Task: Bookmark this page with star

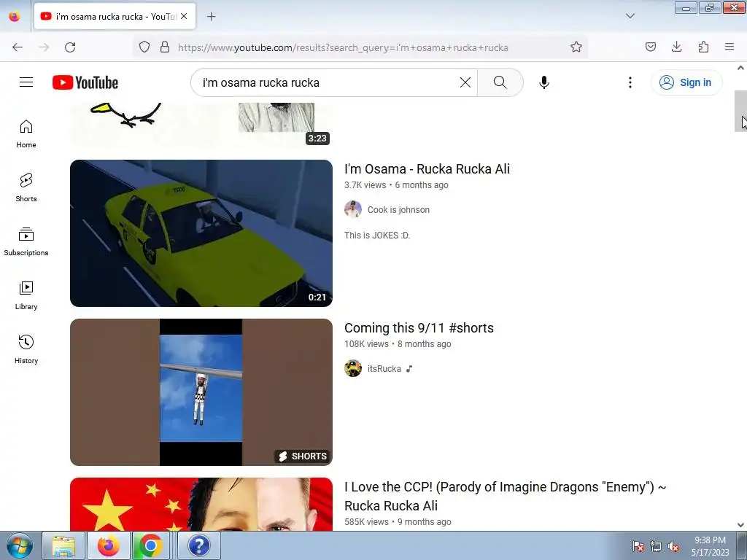Action: coord(576,47)
